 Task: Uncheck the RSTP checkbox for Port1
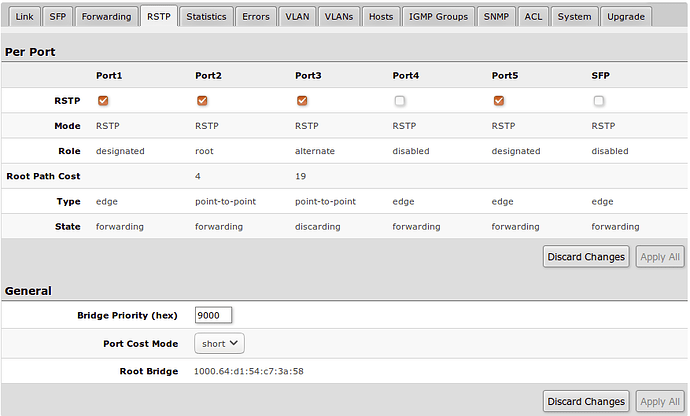pyautogui.click(x=102, y=100)
